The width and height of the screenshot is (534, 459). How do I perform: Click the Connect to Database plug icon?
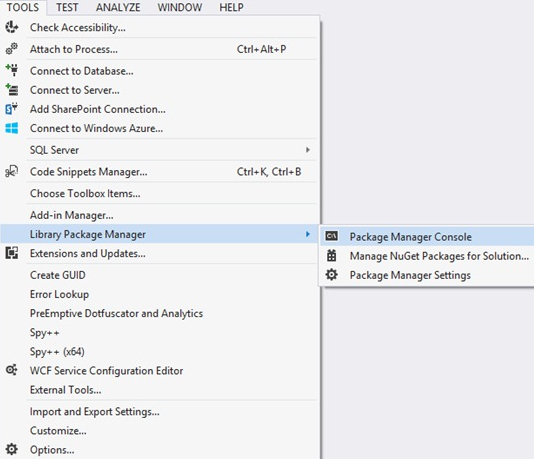click(12, 70)
